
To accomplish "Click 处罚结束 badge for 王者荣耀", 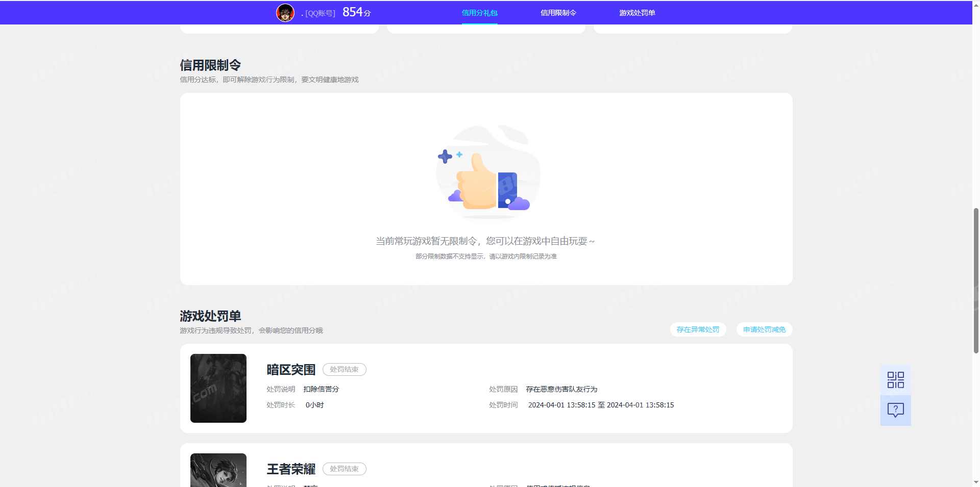I will [x=344, y=469].
